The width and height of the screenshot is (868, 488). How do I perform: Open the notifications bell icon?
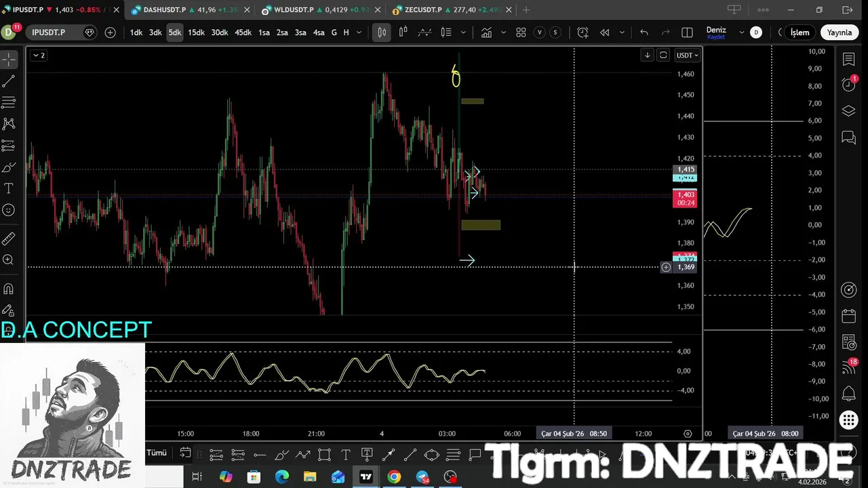[848, 394]
